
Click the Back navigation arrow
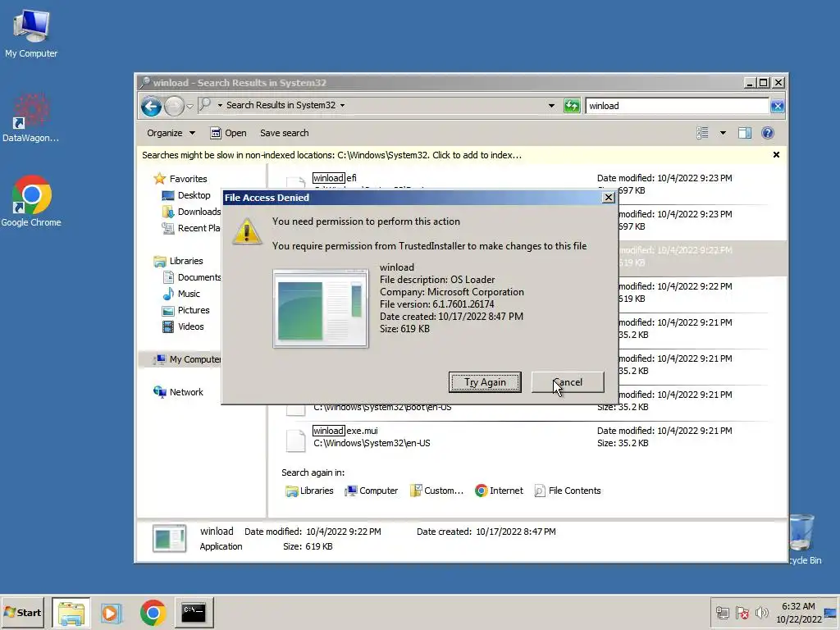point(151,106)
